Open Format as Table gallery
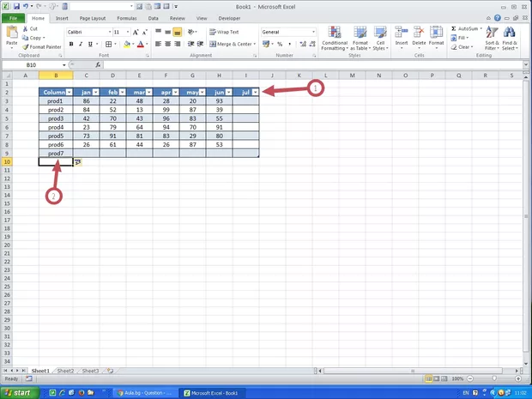 360,38
